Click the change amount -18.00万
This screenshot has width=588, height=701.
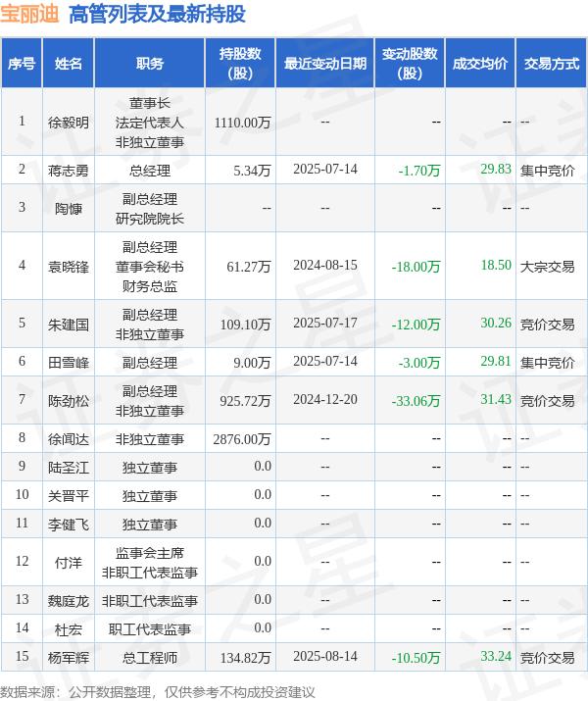tap(416, 267)
